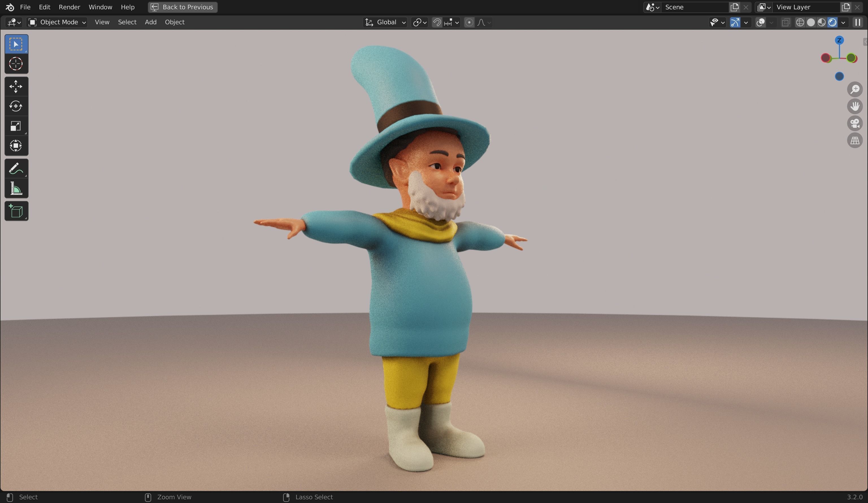This screenshot has width=868, height=503.
Task: Open Object Mode dropdown
Action: click(57, 22)
